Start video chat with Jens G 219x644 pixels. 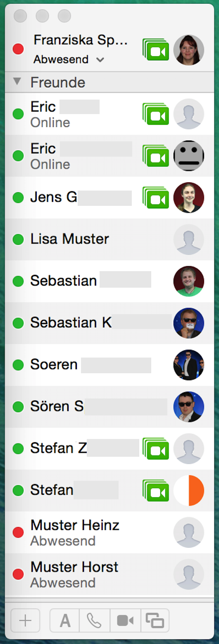(156, 198)
